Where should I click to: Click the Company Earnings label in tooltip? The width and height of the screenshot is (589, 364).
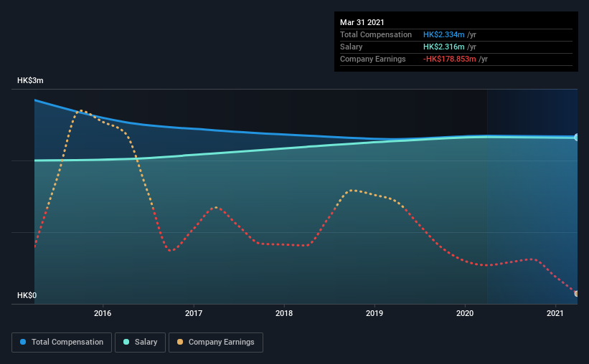372,59
